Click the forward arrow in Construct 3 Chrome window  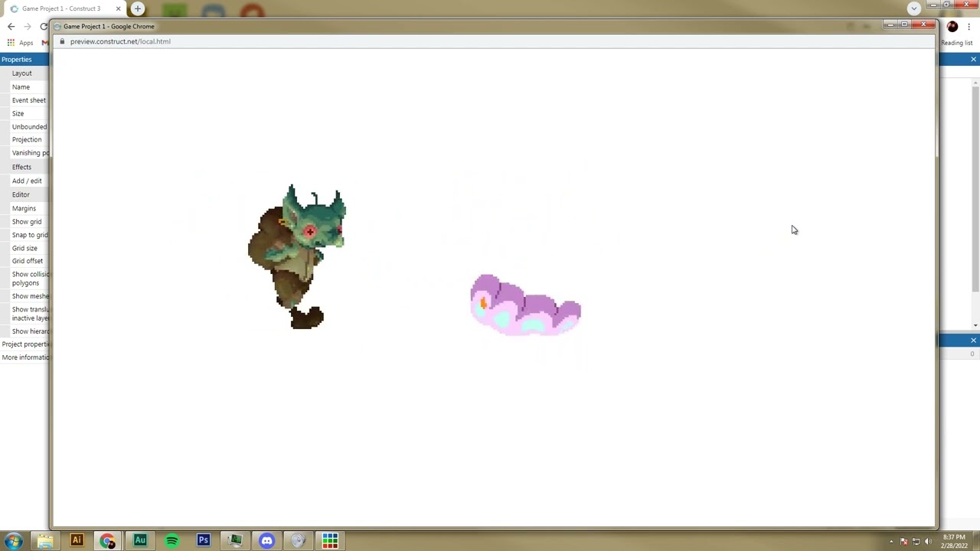27,26
